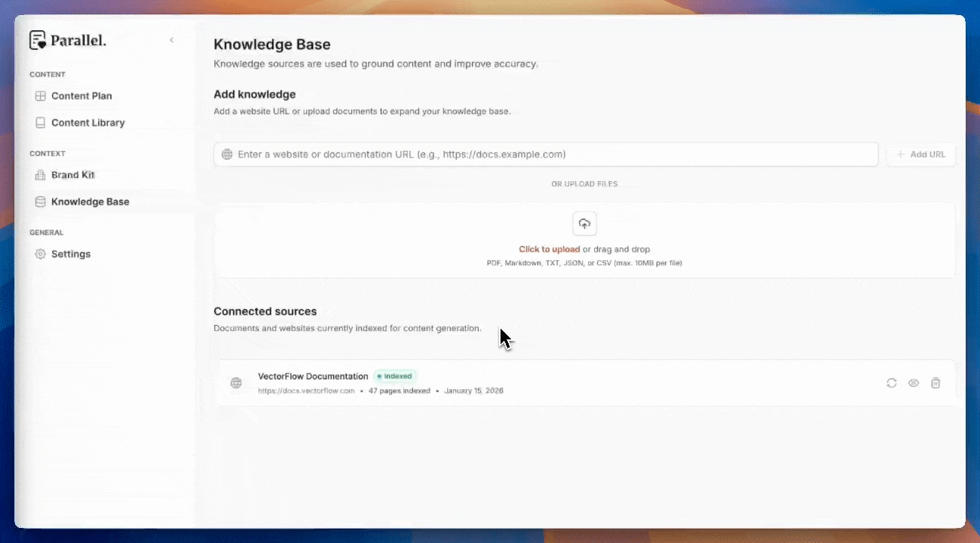Select the Brand Kit briefcase icon
The height and width of the screenshot is (543, 980).
pos(39,174)
